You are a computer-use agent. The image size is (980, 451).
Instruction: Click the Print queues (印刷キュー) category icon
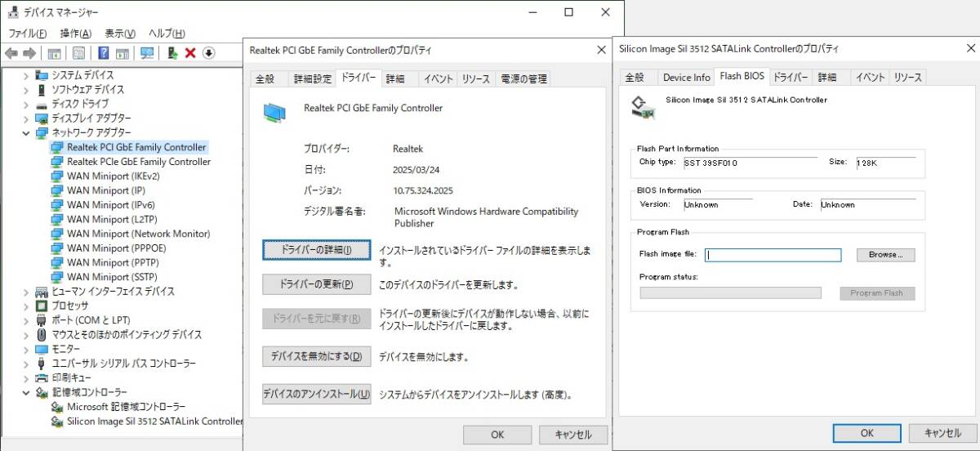click(x=42, y=377)
